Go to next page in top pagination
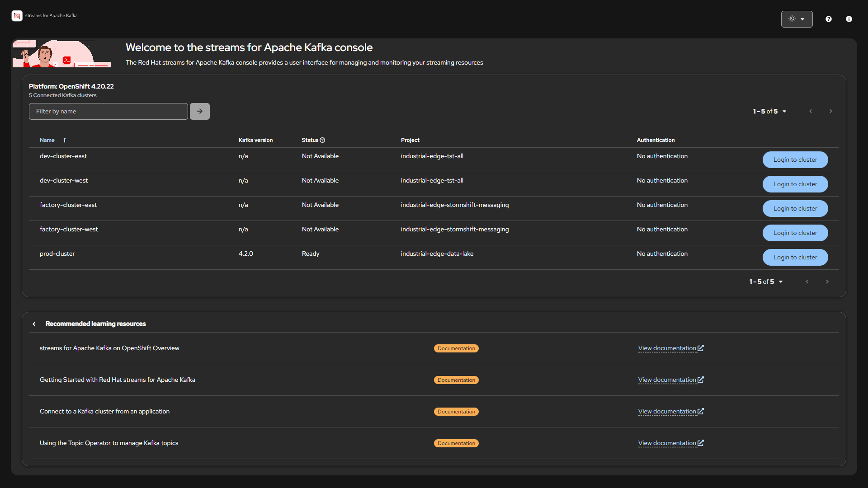Viewport: 868px width, 488px height. [830, 111]
